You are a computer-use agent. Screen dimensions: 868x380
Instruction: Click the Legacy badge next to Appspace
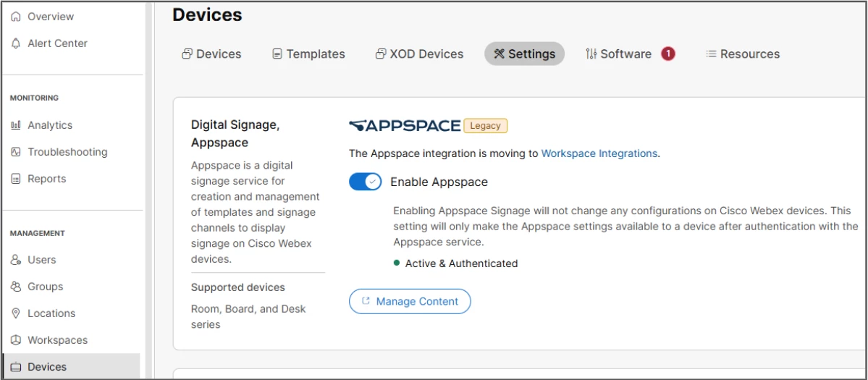[x=486, y=125]
